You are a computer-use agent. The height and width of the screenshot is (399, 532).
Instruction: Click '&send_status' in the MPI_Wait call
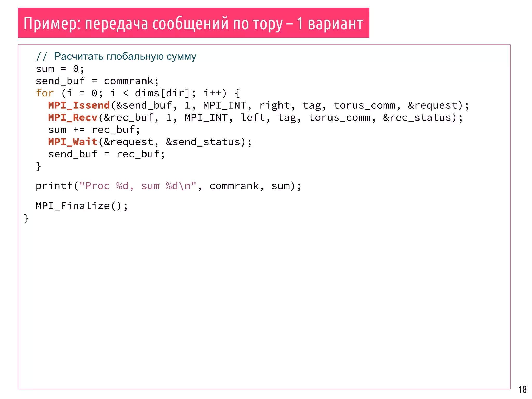pyautogui.click(x=203, y=142)
